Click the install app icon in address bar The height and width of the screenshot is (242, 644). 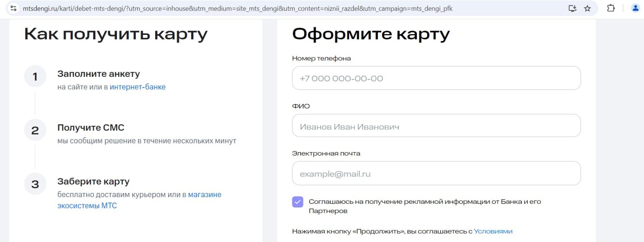pyautogui.click(x=572, y=8)
